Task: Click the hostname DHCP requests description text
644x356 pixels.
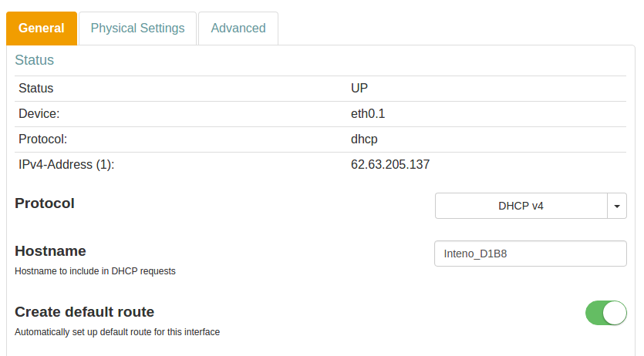Action: (x=95, y=271)
